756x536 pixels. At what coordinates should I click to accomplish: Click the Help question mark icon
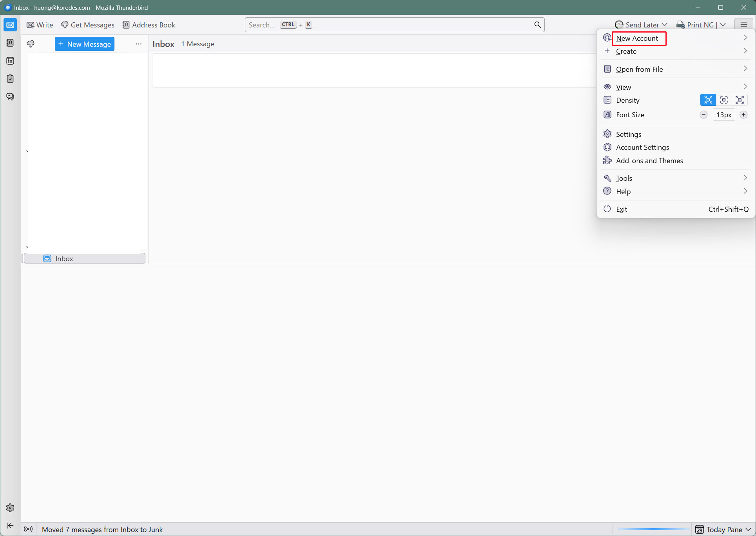click(x=607, y=191)
